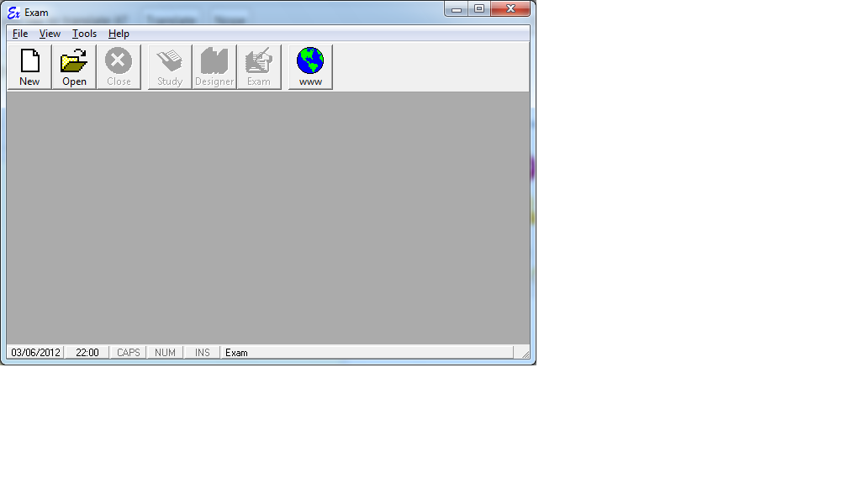The image size is (861, 504).
Task: Maximize the Exam window
Action: [479, 8]
